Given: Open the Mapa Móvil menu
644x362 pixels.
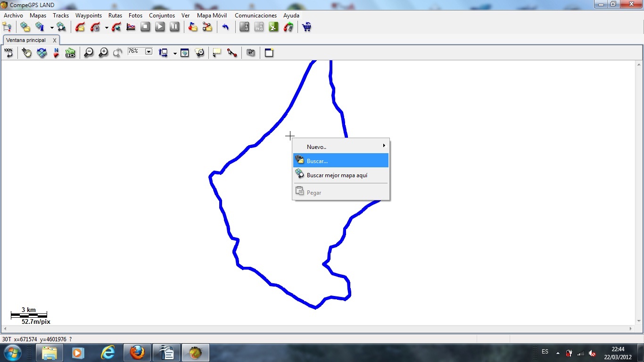Looking at the screenshot, I should coord(212,16).
